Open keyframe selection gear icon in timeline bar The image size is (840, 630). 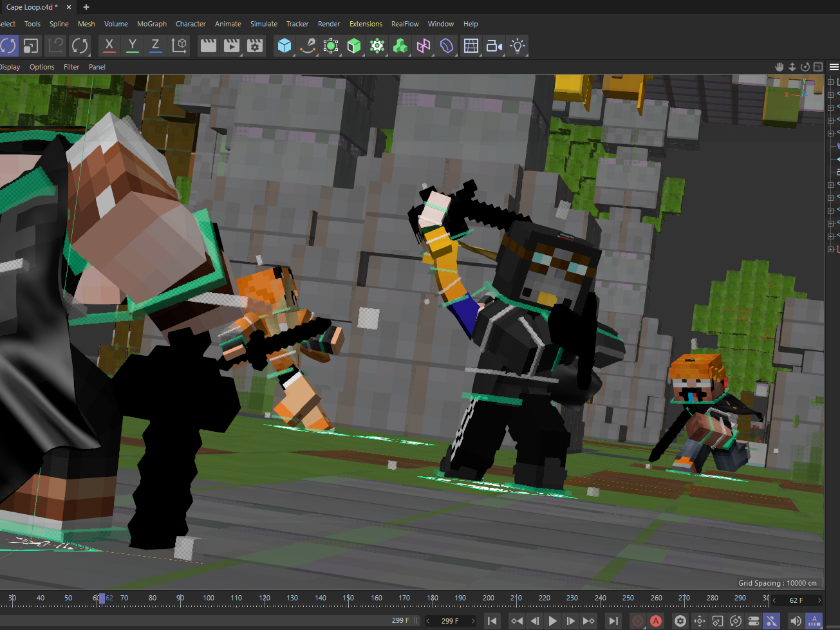click(x=680, y=621)
